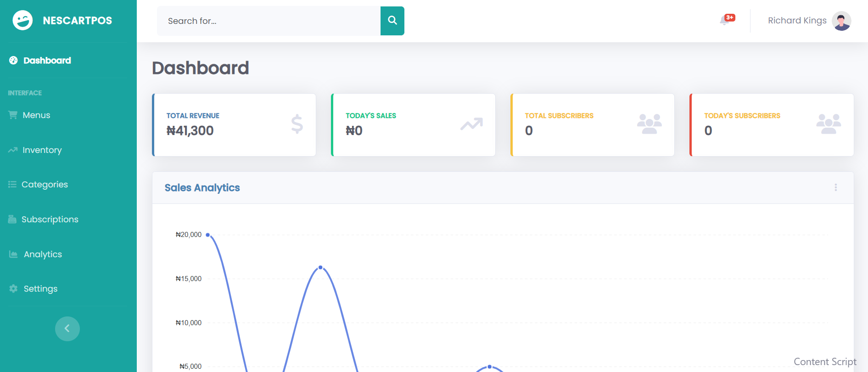The image size is (868, 372).
Task: Navigate to Analytics in the sidebar
Action: pyautogui.click(x=43, y=254)
